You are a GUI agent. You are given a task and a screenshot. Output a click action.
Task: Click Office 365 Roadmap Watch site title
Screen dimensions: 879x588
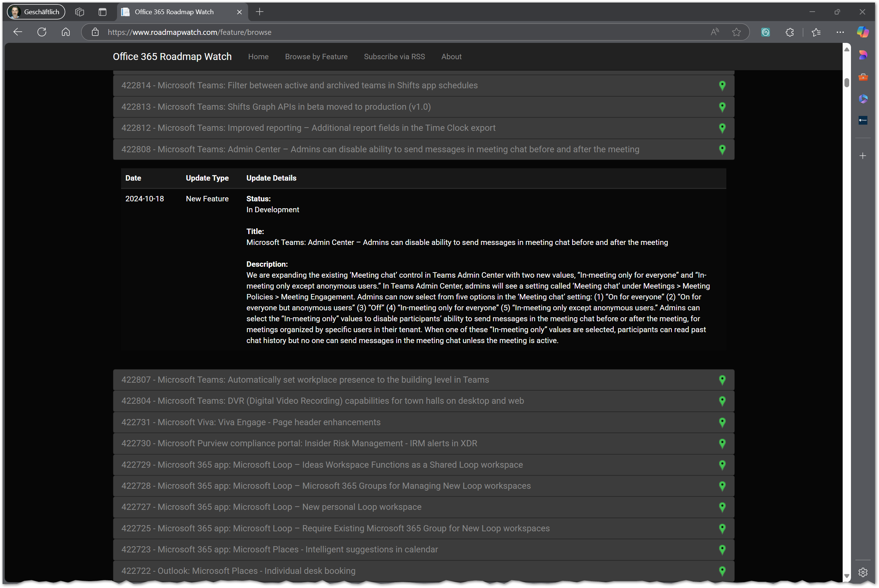[x=172, y=57]
